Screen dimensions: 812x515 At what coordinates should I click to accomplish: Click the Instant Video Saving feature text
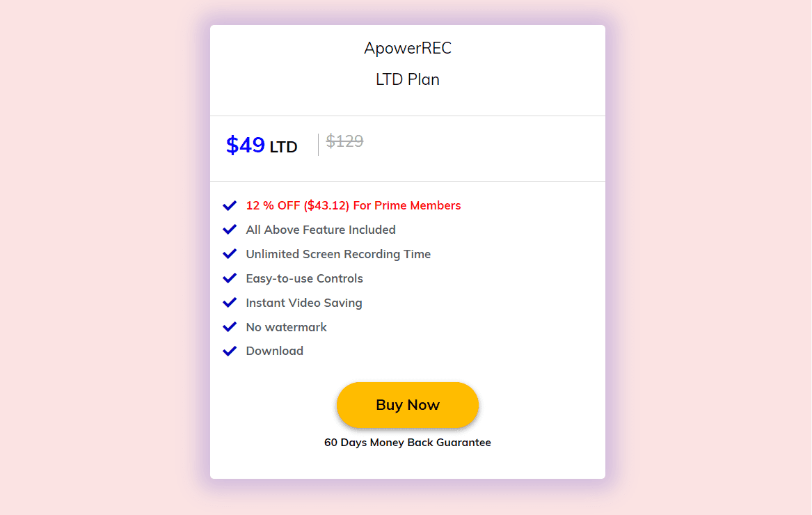(304, 302)
